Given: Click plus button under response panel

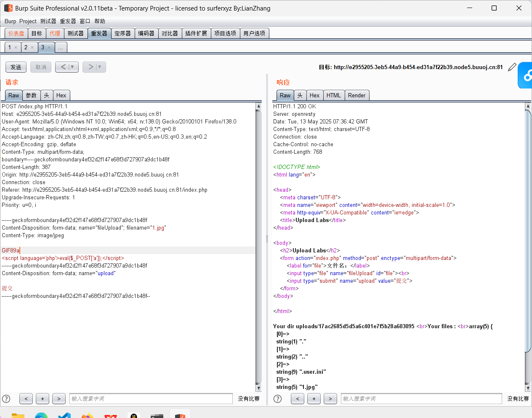Looking at the screenshot, I should (x=314, y=399).
